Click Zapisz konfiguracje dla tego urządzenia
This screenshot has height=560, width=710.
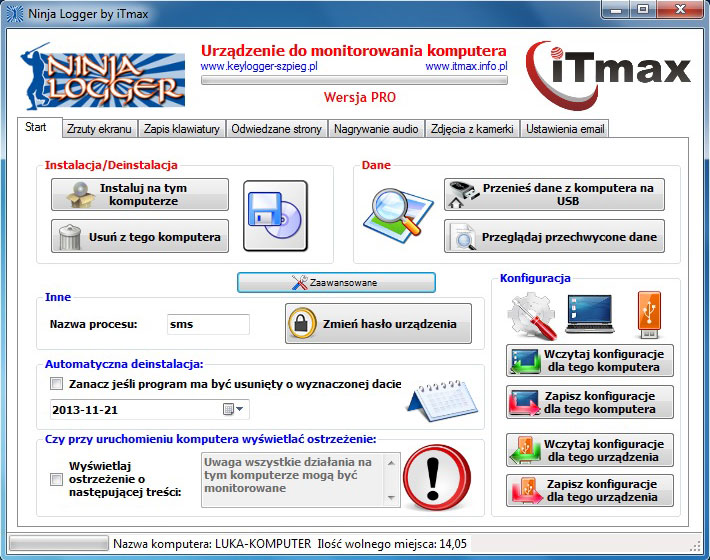pos(590,491)
